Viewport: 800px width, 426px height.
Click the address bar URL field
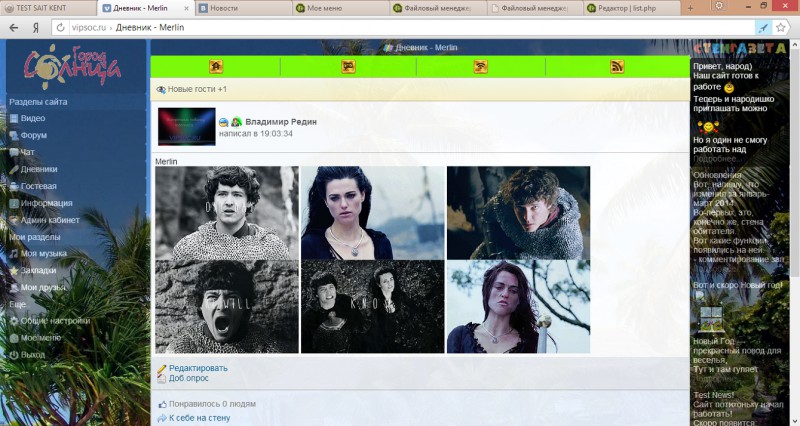[403, 28]
